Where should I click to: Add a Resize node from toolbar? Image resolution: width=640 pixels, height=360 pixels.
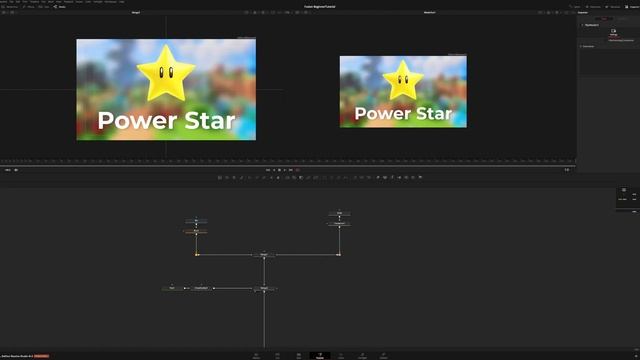click(x=308, y=178)
